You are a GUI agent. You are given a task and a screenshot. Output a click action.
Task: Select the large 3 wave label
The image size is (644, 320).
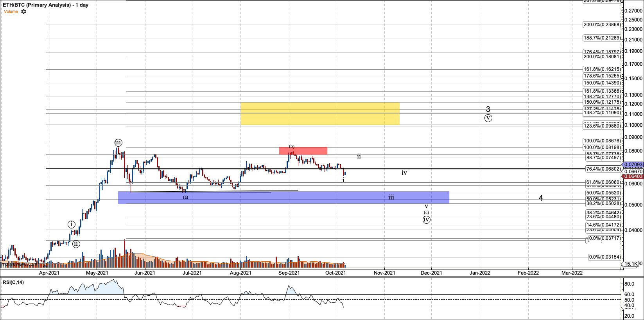tap(488, 109)
